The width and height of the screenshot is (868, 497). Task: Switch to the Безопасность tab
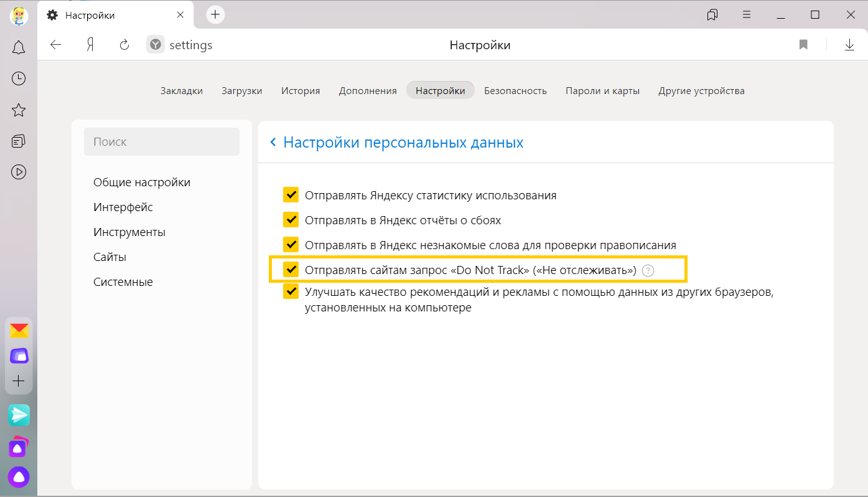point(516,90)
